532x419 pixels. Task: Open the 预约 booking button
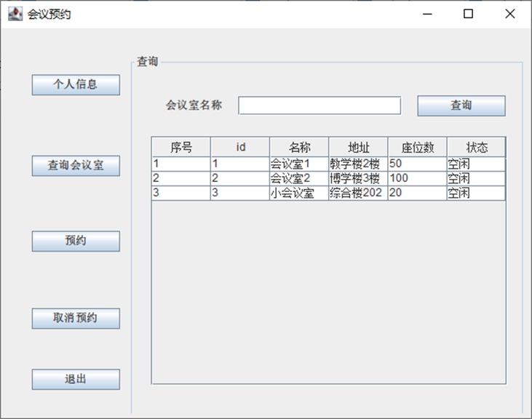[76, 241]
